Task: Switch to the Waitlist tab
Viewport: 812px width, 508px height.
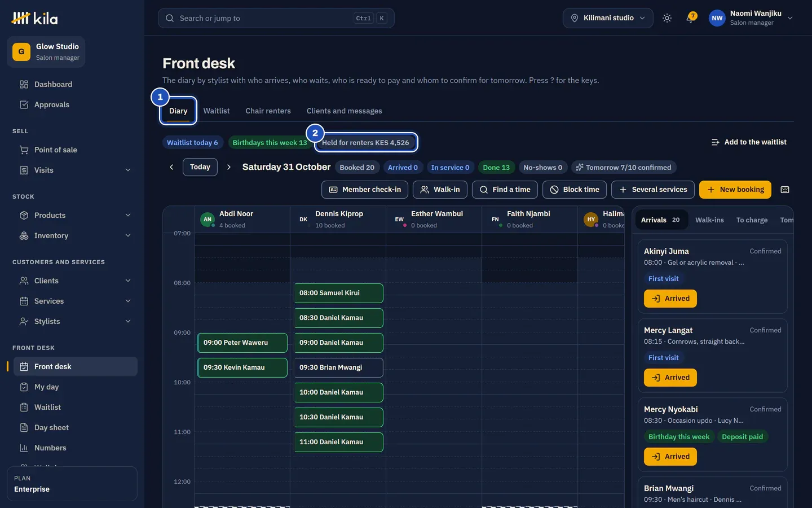Action: coord(217,111)
